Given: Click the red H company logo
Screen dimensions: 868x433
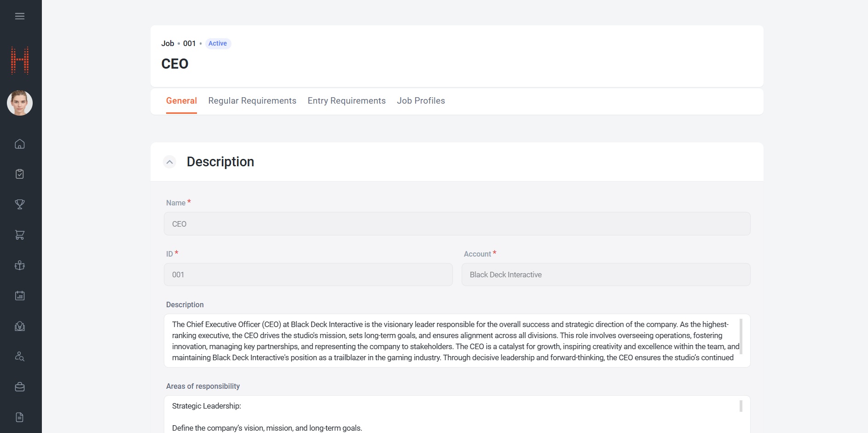Looking at the screenshot, I should click(x=20, y=60).
